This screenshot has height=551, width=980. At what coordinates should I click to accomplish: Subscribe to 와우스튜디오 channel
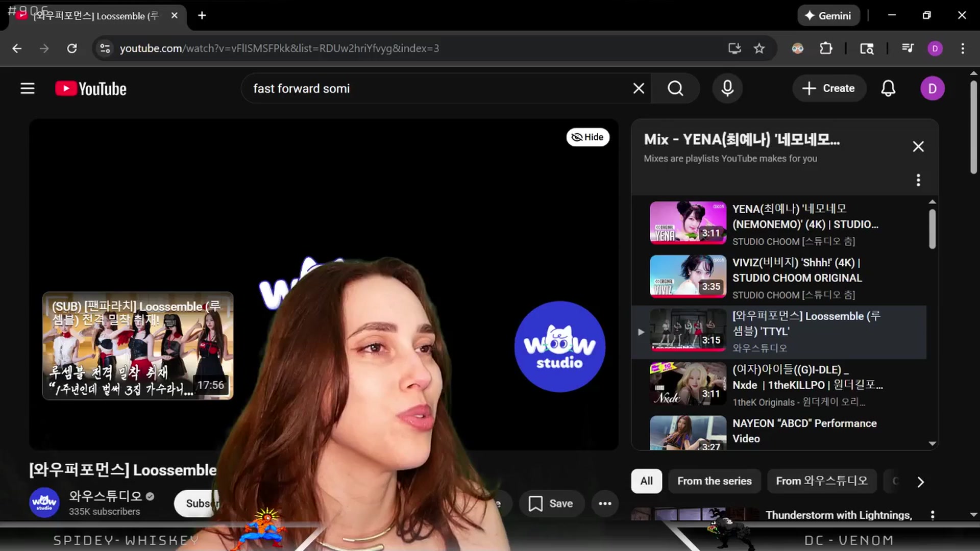198,504
